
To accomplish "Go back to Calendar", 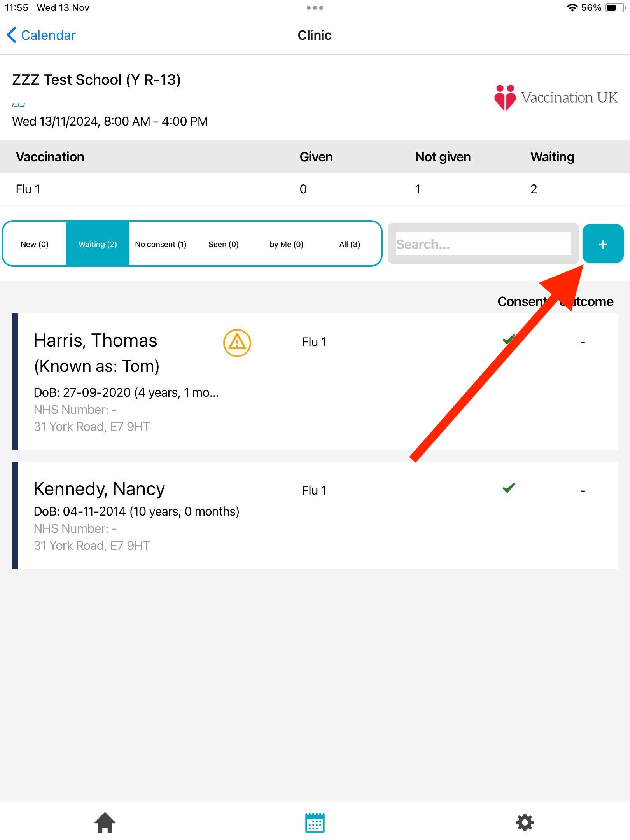I will [41, 35].
